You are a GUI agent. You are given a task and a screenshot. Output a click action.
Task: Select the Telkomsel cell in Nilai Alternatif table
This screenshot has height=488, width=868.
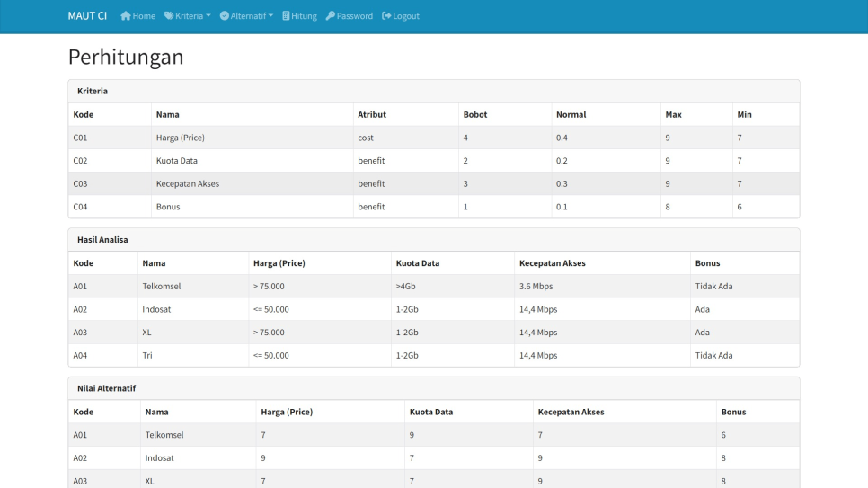pyautogui.click(x=164, y=435)
